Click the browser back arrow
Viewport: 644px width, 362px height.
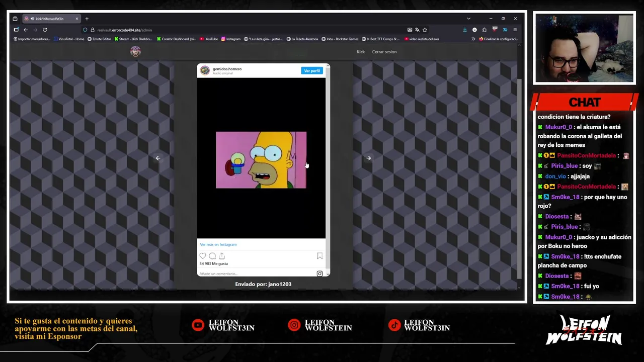[26, 30]
